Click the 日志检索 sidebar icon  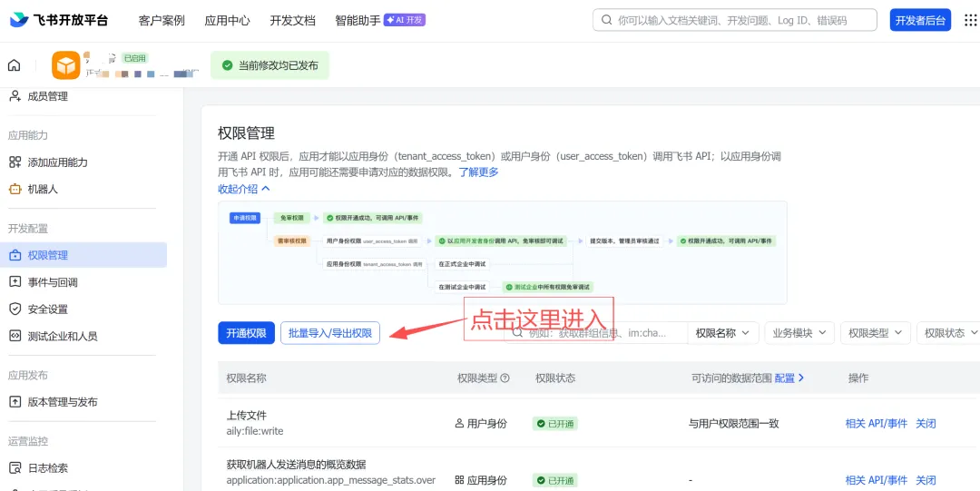click(15, 468)
